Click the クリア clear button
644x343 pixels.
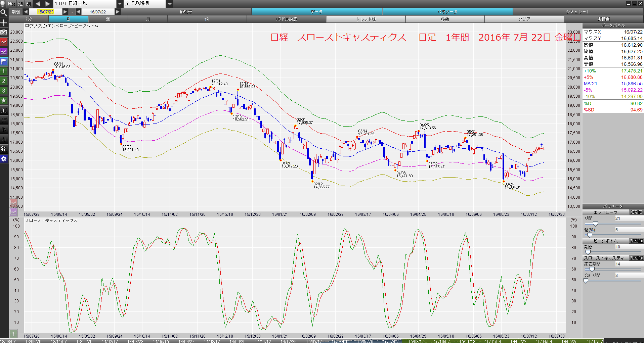(524, 19)
